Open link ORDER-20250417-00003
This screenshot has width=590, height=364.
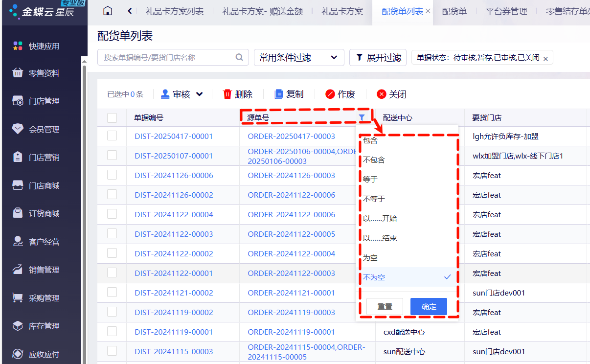coord(292,136)
